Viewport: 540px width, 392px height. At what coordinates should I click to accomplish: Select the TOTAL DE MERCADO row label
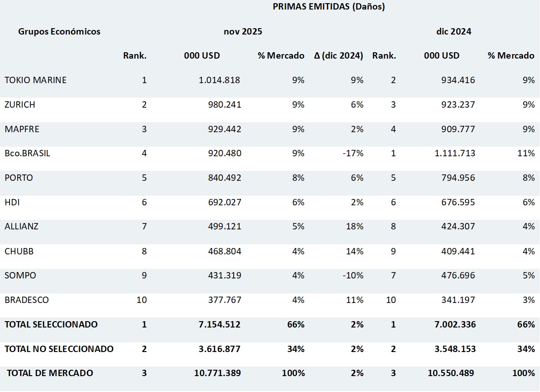click(50, 373)
